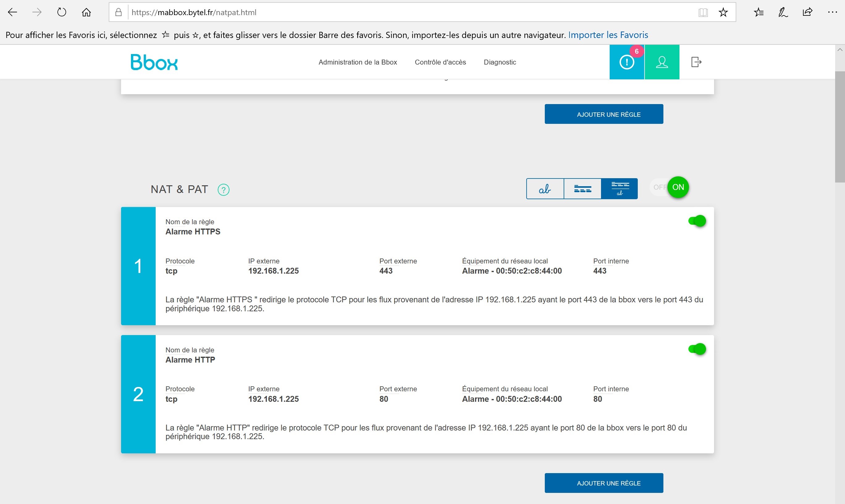Screen dimensions: 845x504
Task: Select the combined table and text view icon
Action: pos(620,188)
